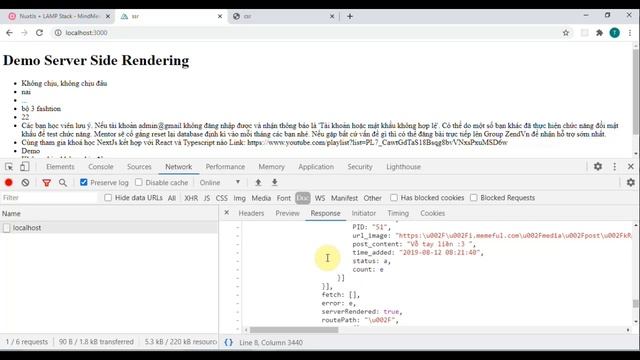Filter requests by Manifest
Viewport: 640px width, 360px height.
(344, 198)
